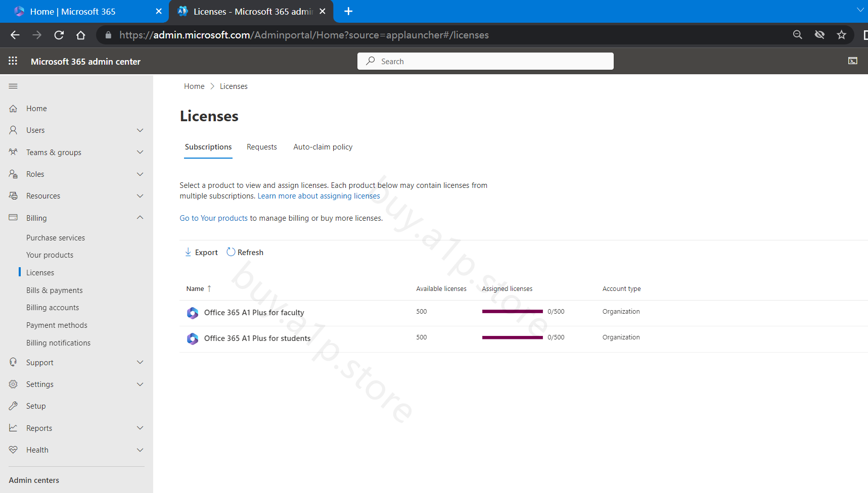Close the Home | Microsoft 365 tab
The height and width of the screenshot is (493, 868).
point(159,11)
